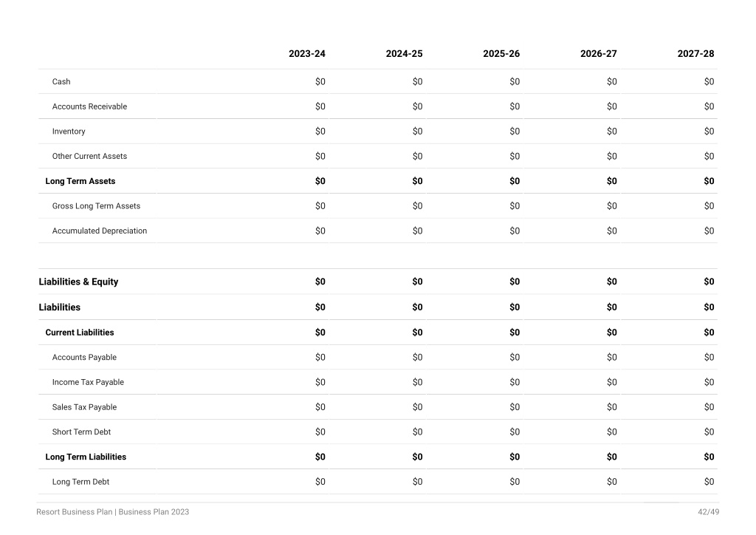The height and width of the screenshot is (535, 756).
Task: Click the Accounts Payable row label
Action: tap(84, 358)
